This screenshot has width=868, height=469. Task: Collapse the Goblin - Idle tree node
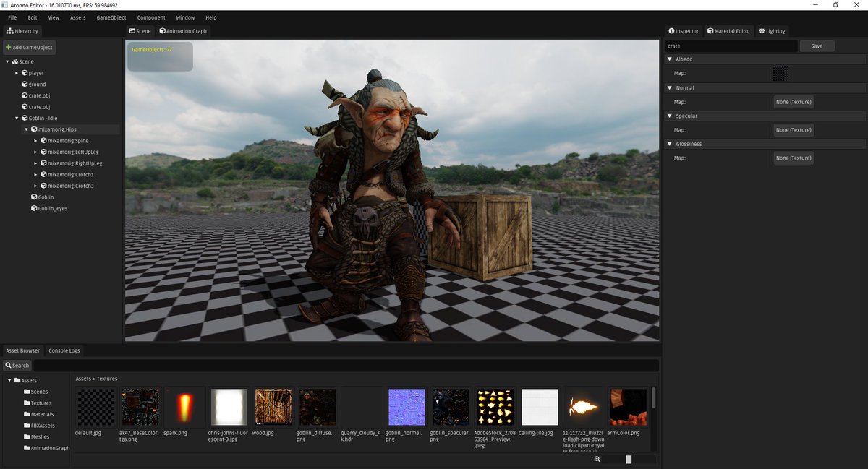coord(17,119)
